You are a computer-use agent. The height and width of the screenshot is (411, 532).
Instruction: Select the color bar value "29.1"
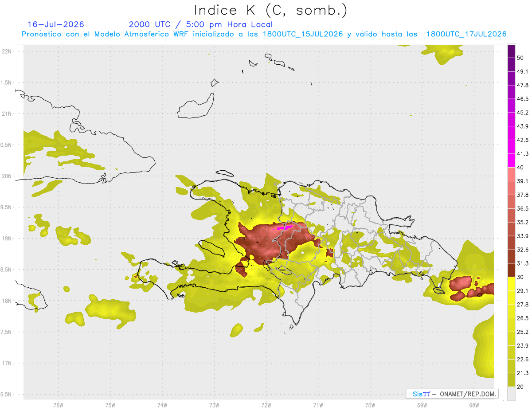(x=523, y=291)
